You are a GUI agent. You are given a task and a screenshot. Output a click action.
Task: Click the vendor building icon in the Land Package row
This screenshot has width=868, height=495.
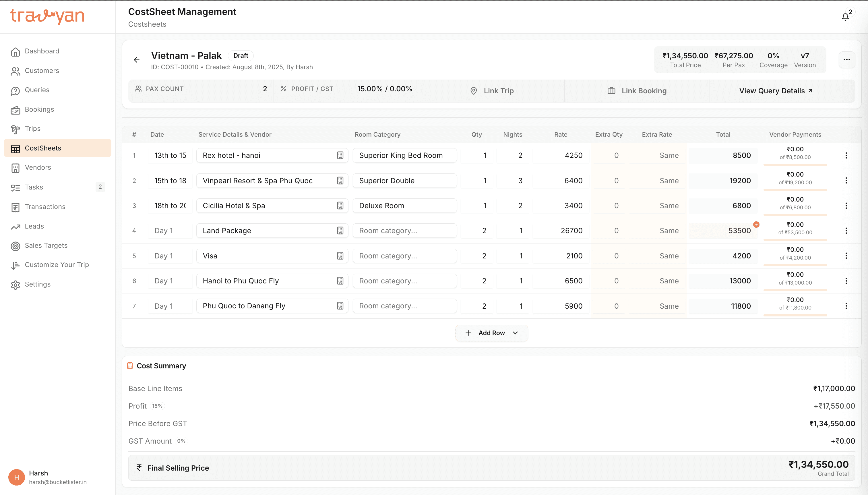point(340,231)
